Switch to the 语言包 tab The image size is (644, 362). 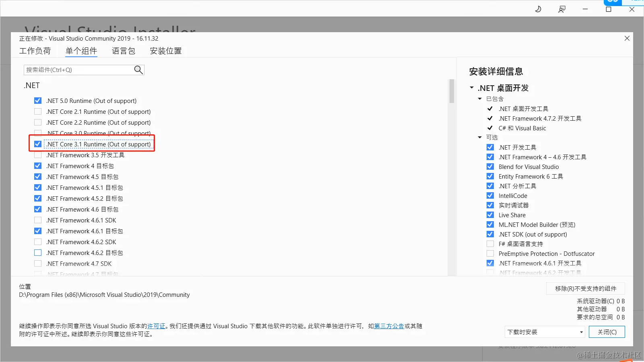coord(123,51)
